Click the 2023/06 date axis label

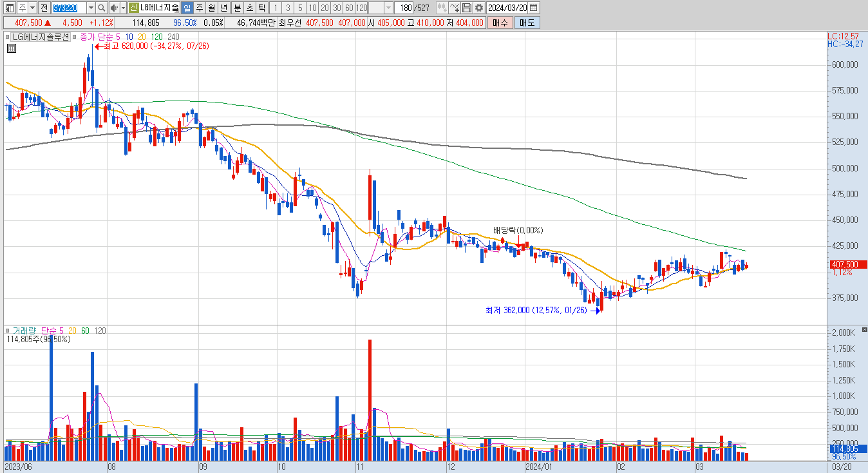(17, 465)
